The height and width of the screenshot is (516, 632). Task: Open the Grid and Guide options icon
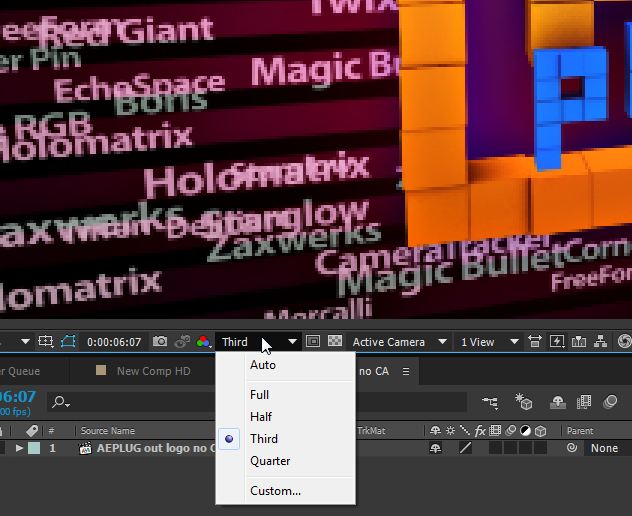click(45, 342)
